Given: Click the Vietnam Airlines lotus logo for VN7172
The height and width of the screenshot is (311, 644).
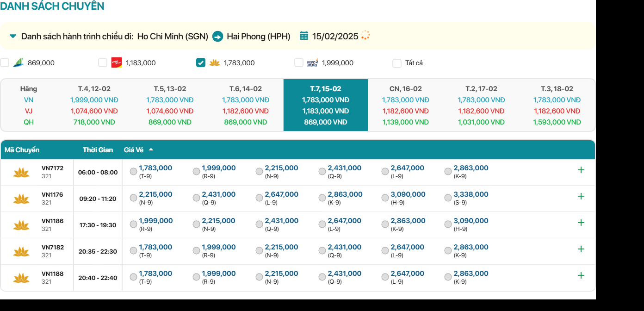Looking at the screenshot, I should pos(21,173).
